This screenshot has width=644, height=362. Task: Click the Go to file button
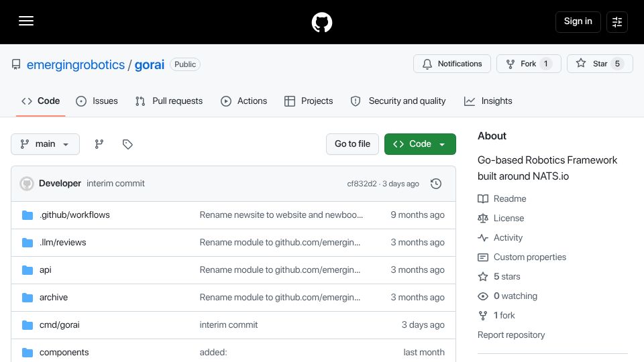point(352,144)
